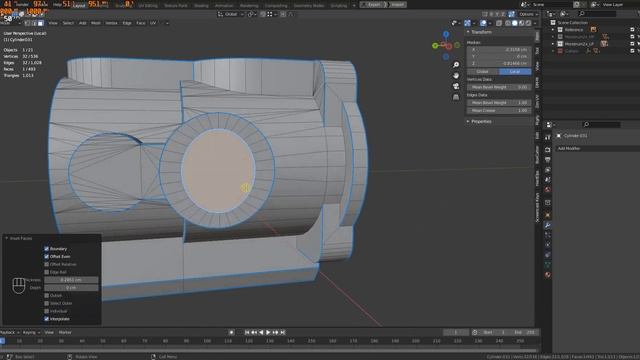The height and width of the screenshot is (360, 640).
Task: Enable the Edge Rail checkbox
Action: (47, 272)
